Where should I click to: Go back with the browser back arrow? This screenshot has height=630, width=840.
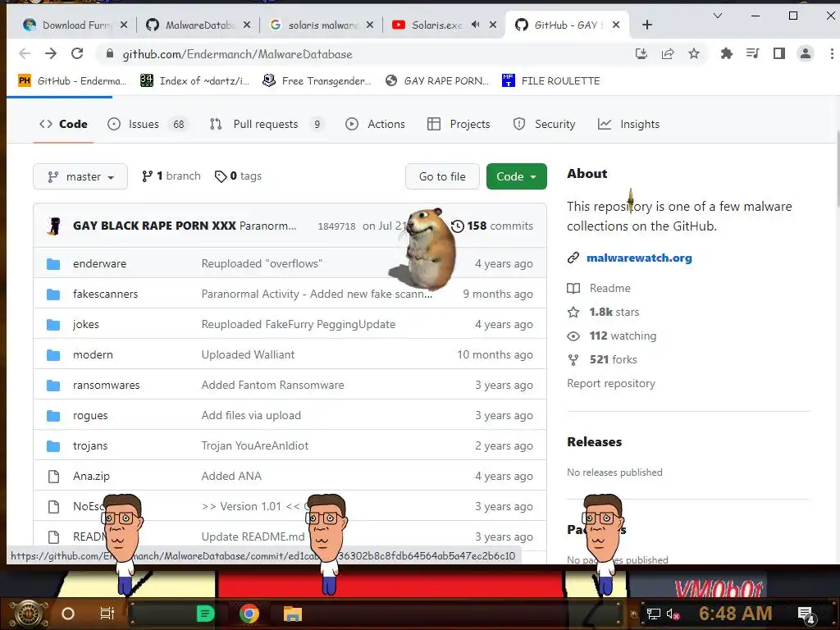coord(25,53)
